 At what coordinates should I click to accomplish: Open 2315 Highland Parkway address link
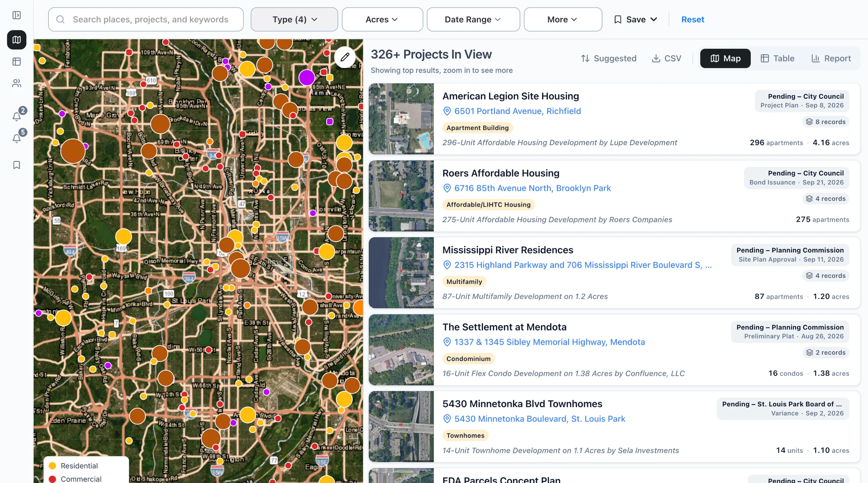[583, 265]
